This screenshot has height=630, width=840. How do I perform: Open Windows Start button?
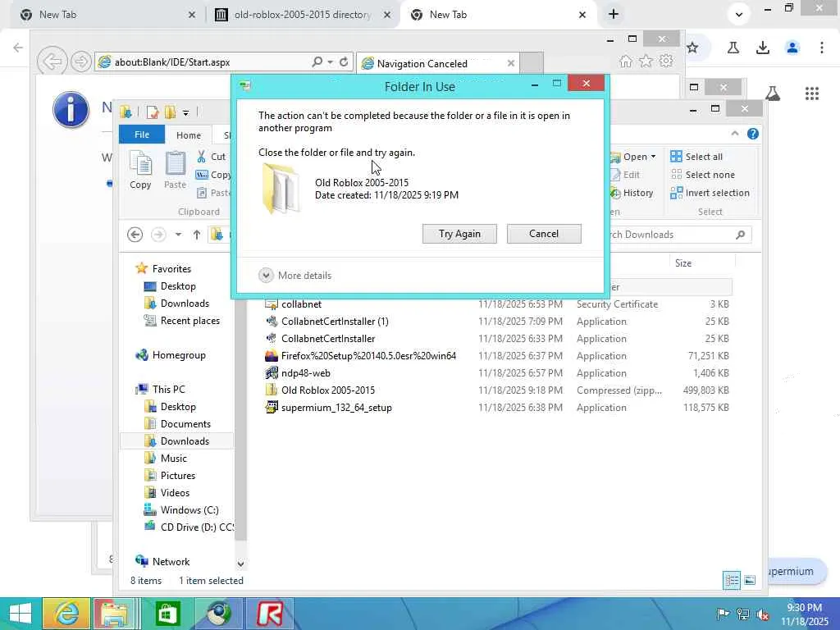pos(21,614)
